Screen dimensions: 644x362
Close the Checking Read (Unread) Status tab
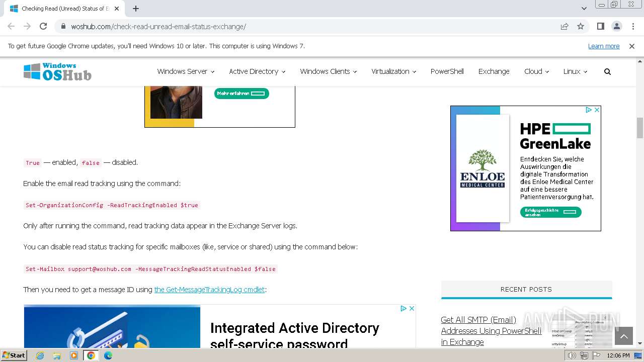(117, 9)
